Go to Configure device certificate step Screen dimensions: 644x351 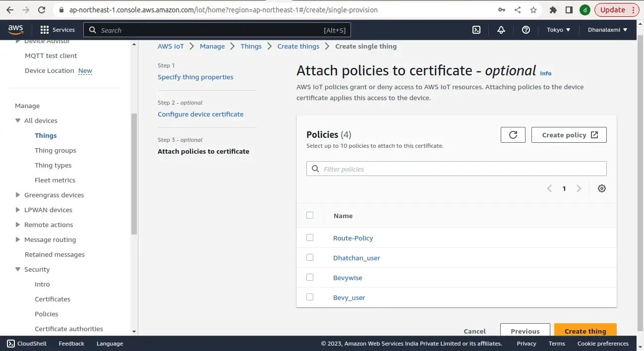[x=200, y=114]
